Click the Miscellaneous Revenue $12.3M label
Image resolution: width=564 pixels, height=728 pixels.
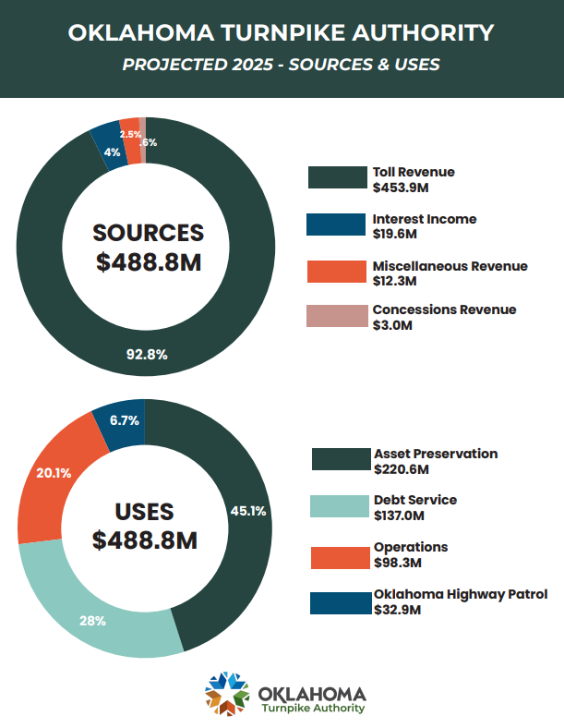pos(450,273)
